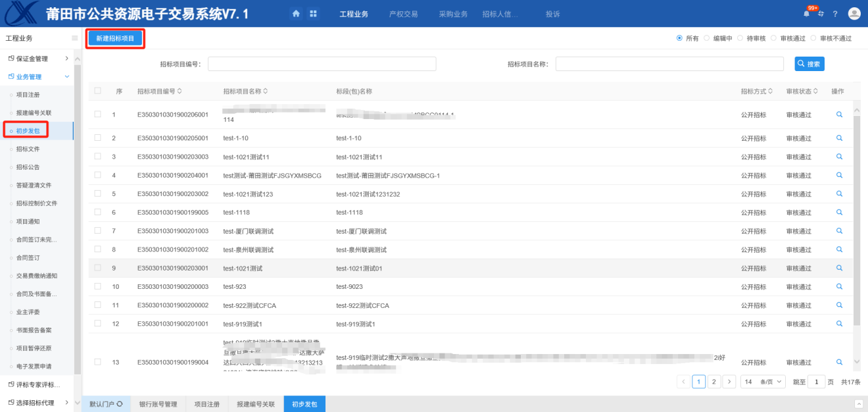Open the grid apps icon beside home
This screenshot has height=412, width=868.
point(313,14)
